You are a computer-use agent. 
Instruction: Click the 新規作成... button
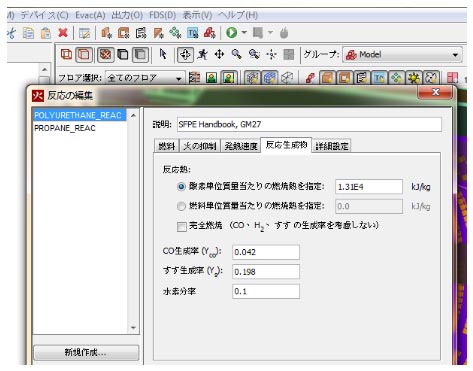(86, 352)
